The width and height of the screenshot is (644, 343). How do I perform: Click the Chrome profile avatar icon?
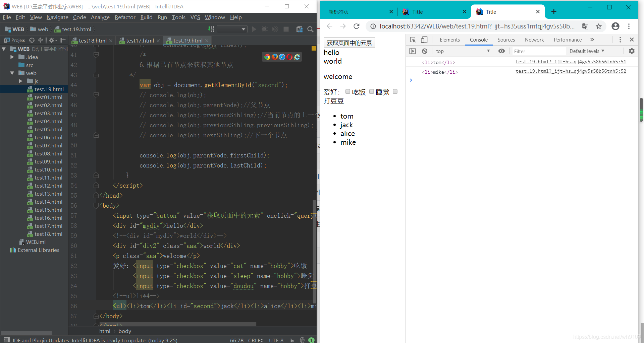coord(615,26)
